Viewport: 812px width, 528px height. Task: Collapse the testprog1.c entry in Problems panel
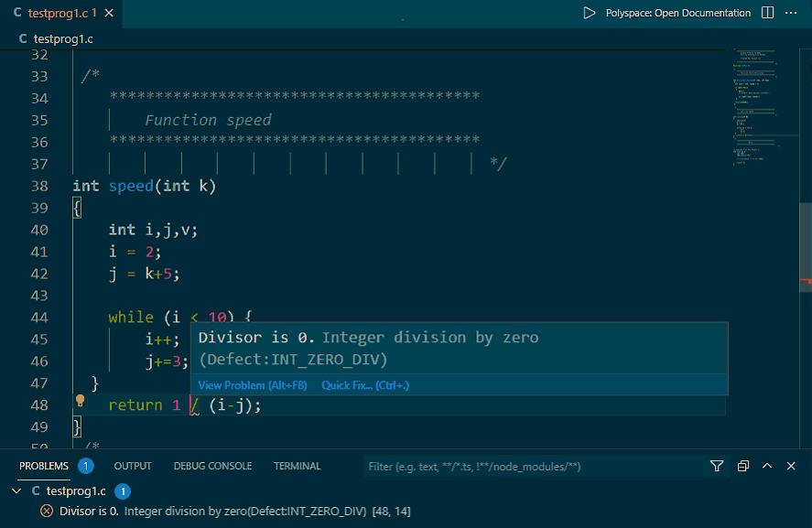tap(16, 490)
